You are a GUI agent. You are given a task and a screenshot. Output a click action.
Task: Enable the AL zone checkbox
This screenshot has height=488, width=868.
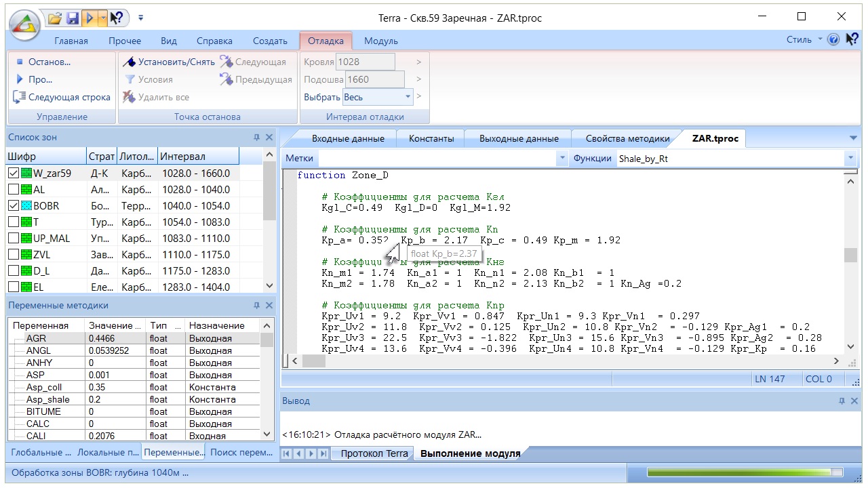14,190
